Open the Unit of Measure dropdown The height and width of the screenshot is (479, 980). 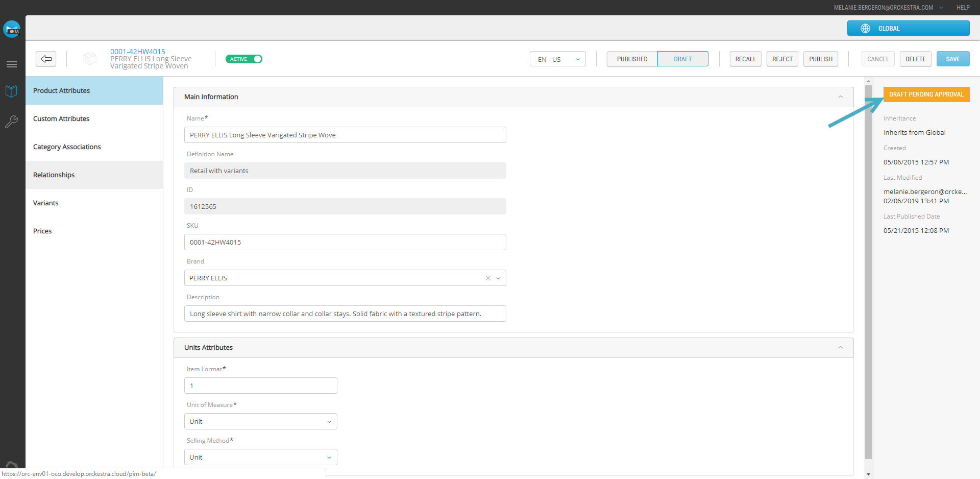tap(260, 422)
